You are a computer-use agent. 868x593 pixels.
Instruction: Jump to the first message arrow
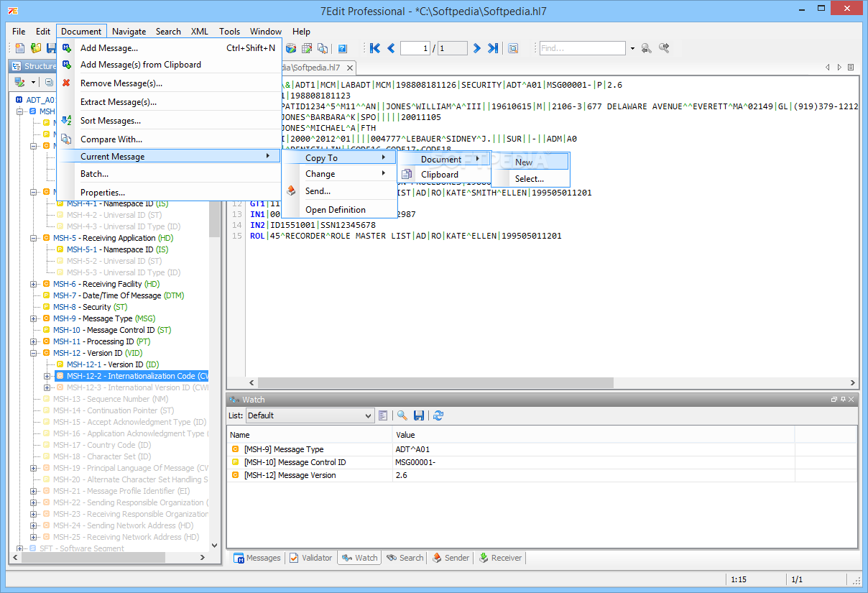(375, 48)
